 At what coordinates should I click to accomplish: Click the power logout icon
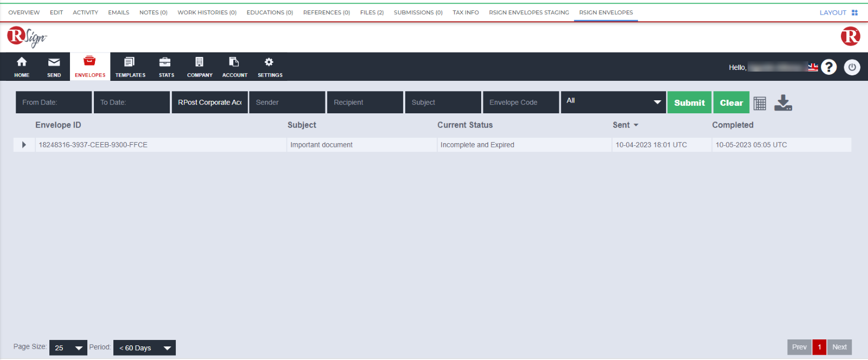point(852,67)
